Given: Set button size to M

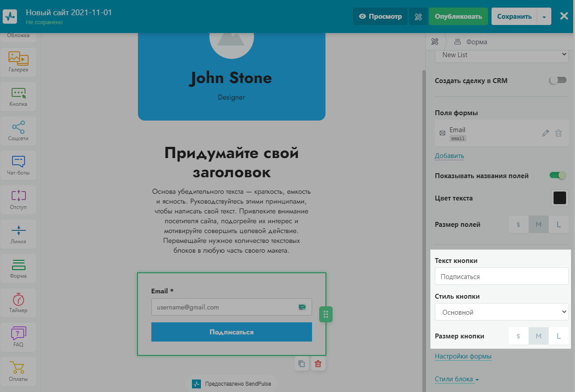Looking at the screenshot, I should [x=539, y=336].
